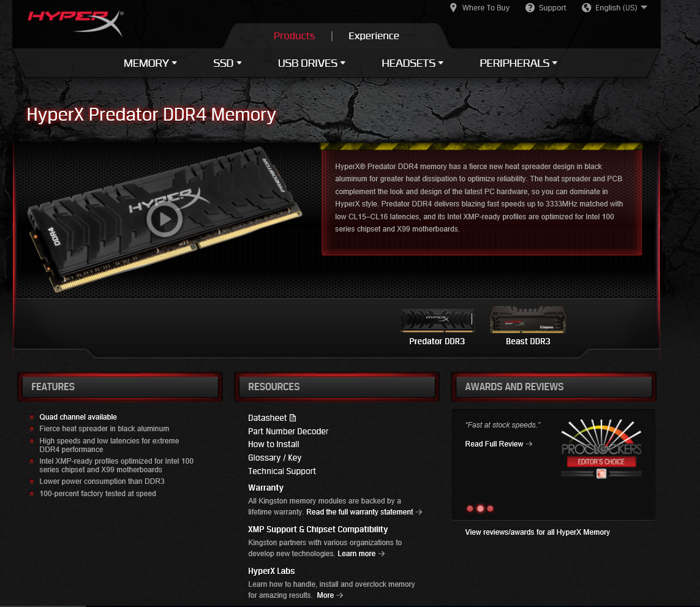Select the Beast DDR3 memory thumbnail
Viewport: 700px width, 607px height.
(x=528, y=326)
